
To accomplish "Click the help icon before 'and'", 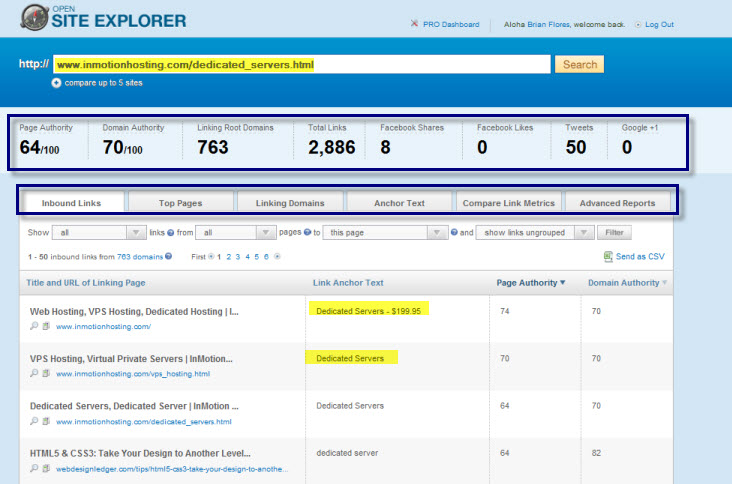I will tap(454, 232).
